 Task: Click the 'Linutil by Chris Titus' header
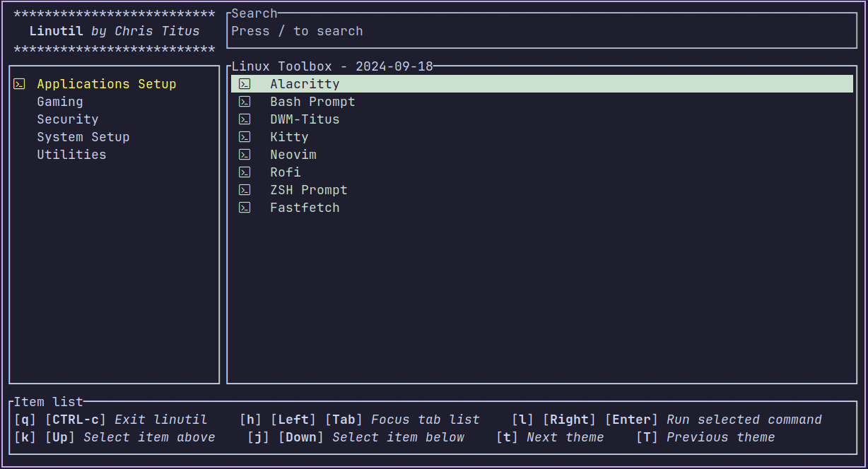pyautogui.click(x=115, y=31)
